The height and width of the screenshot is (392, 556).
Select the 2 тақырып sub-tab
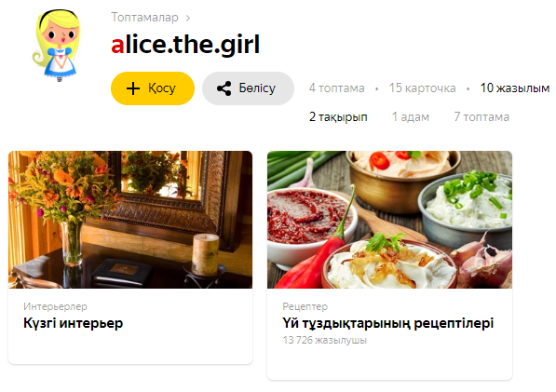point(338,116)
